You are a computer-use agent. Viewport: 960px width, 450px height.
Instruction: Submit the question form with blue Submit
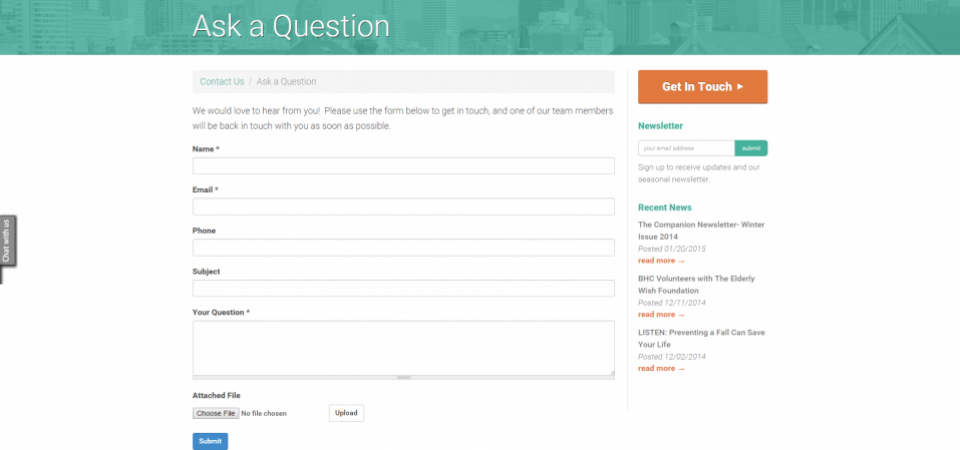[x=210, y=441]
